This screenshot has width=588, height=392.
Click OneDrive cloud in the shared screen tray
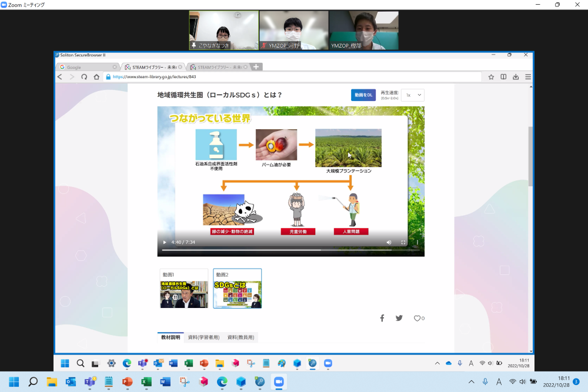coord(449,363)
